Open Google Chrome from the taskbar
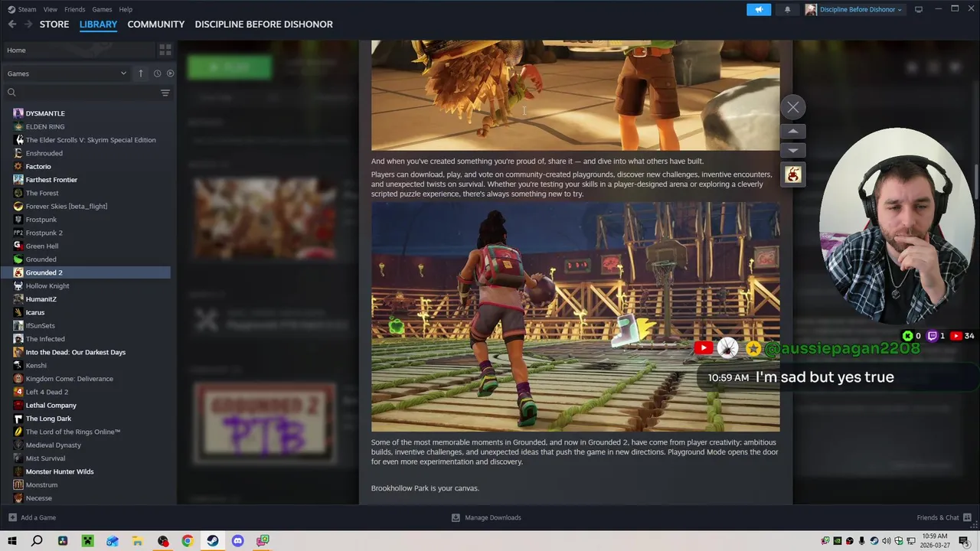Viewport: 980px width, 551px height. [x=188, y=541]
